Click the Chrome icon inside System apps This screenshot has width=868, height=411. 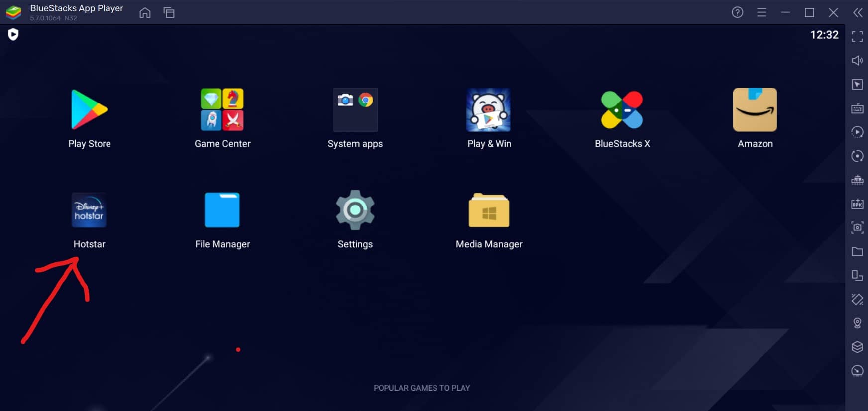tap(366, 100)
